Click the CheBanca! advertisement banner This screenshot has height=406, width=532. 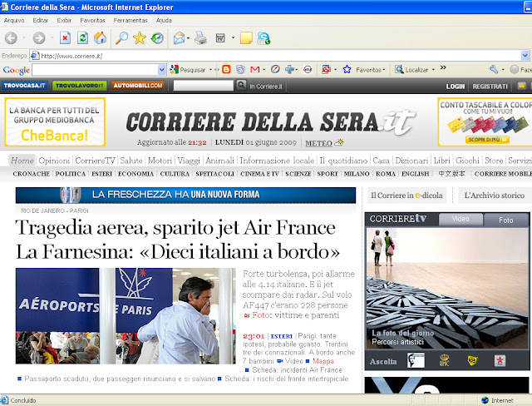pos(55,122)
